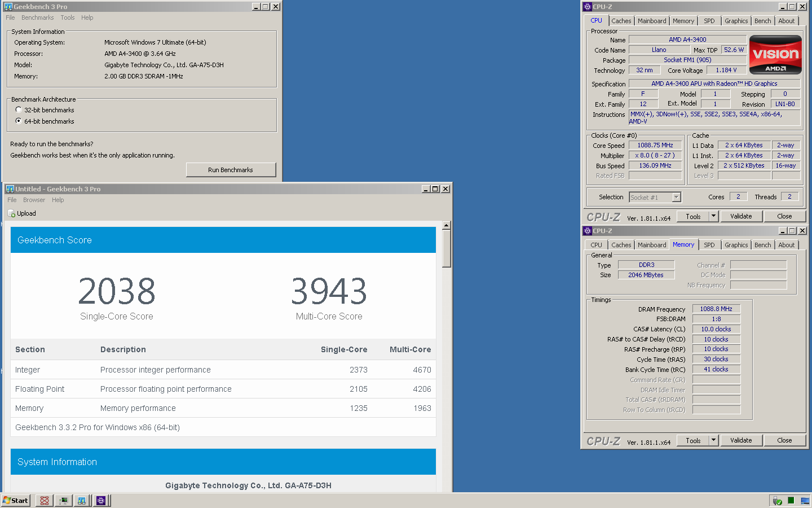Open File menu in Geekbench 3 Pro window
Screen dimensions: 812x508
coord(10,17)
